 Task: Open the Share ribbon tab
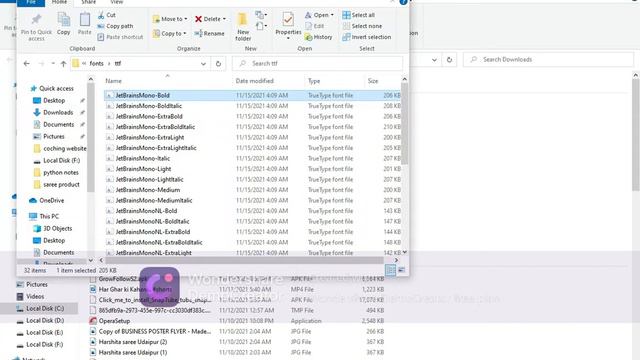(x=88, y=2)
